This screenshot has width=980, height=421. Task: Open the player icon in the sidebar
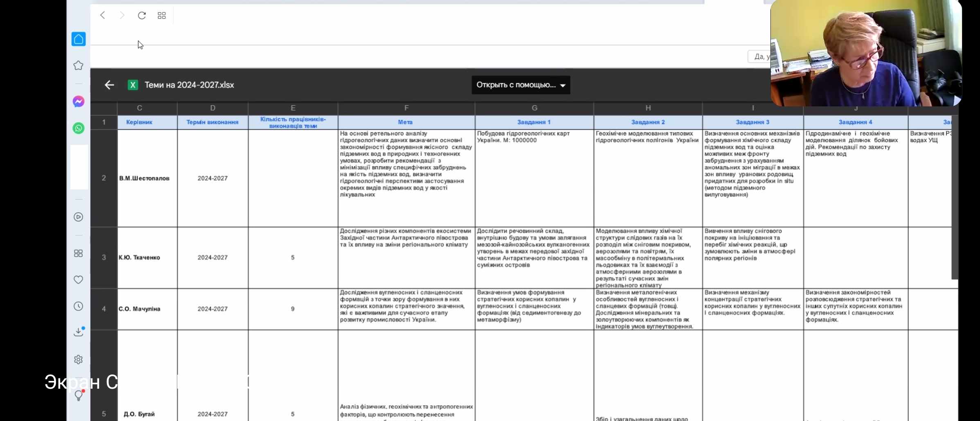pos(79,217)
